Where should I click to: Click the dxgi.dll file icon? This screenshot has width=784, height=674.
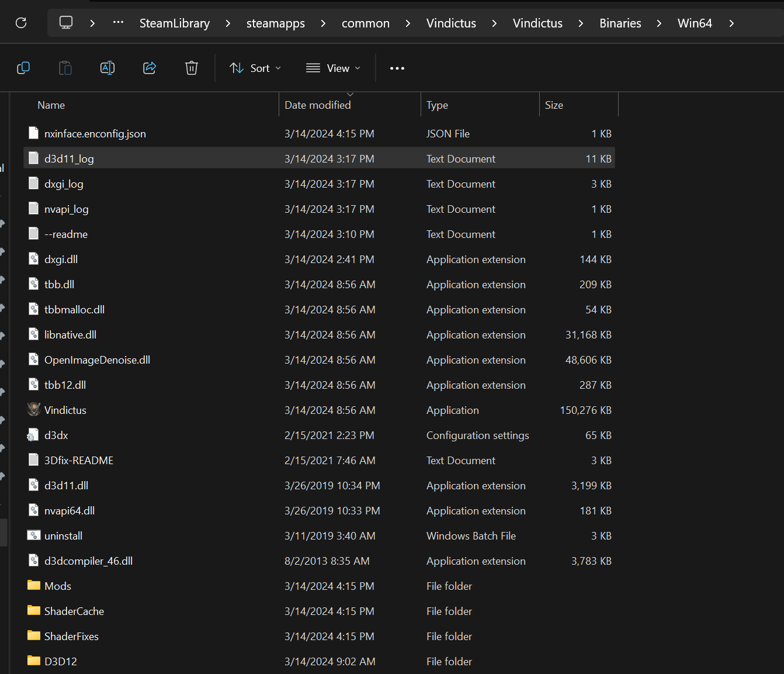pos(34,258)
